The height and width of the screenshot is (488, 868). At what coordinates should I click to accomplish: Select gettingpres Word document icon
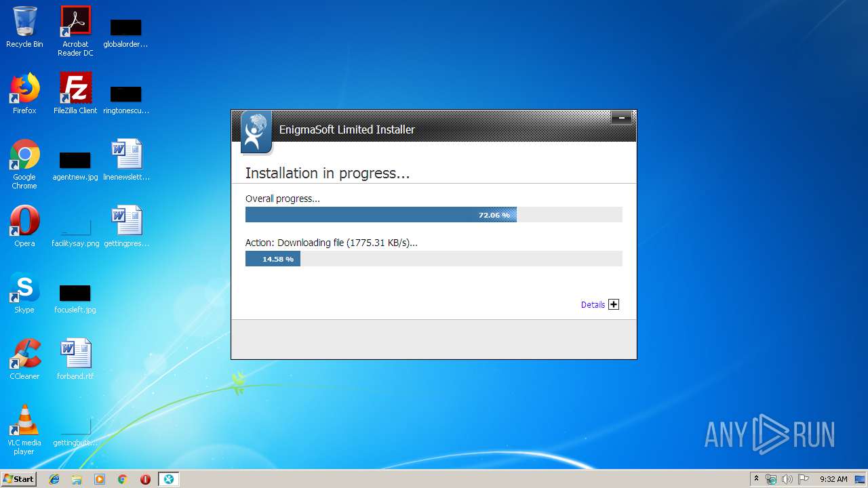click(x=126, y=226)
